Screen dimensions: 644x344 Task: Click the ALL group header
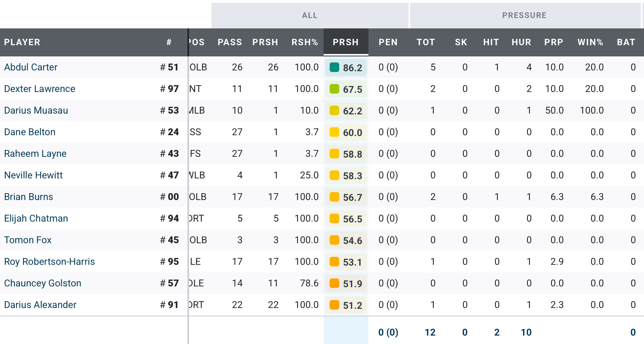[x=310, y=15]
